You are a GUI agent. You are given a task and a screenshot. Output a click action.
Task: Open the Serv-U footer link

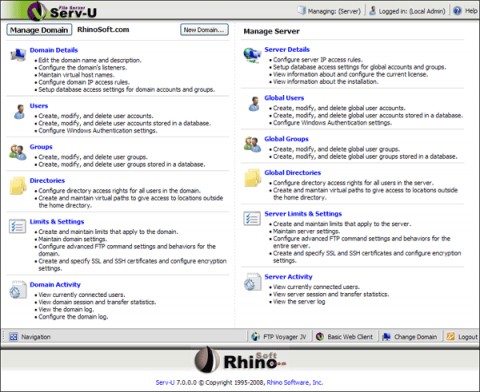(165, 382)
